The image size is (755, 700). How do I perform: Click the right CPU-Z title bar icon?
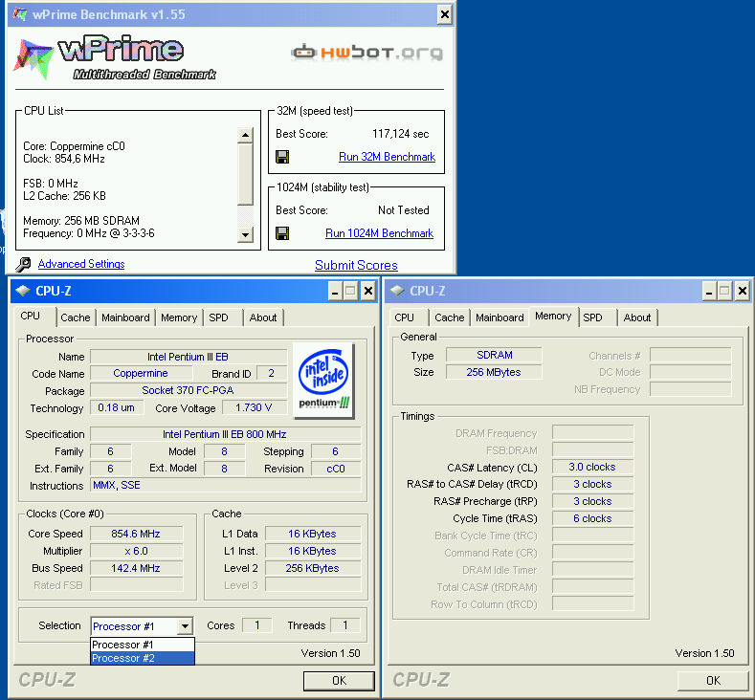click(397, 291)
